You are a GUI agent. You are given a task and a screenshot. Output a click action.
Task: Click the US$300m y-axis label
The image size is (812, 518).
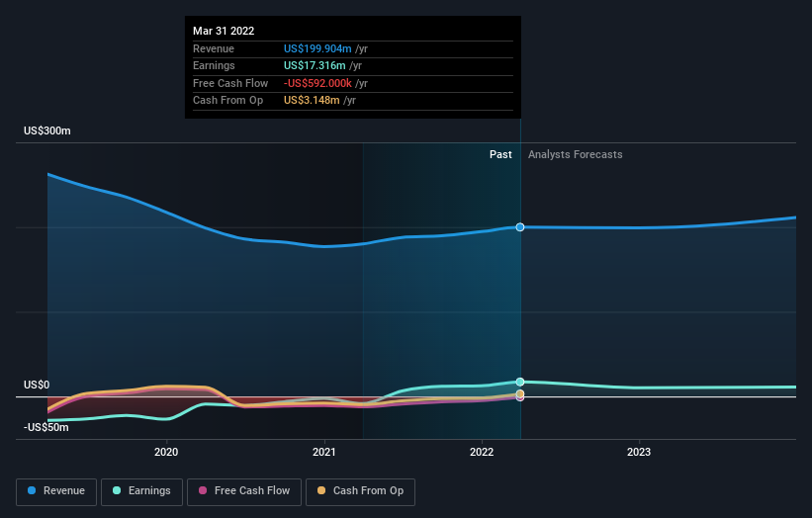coord(47,130)
